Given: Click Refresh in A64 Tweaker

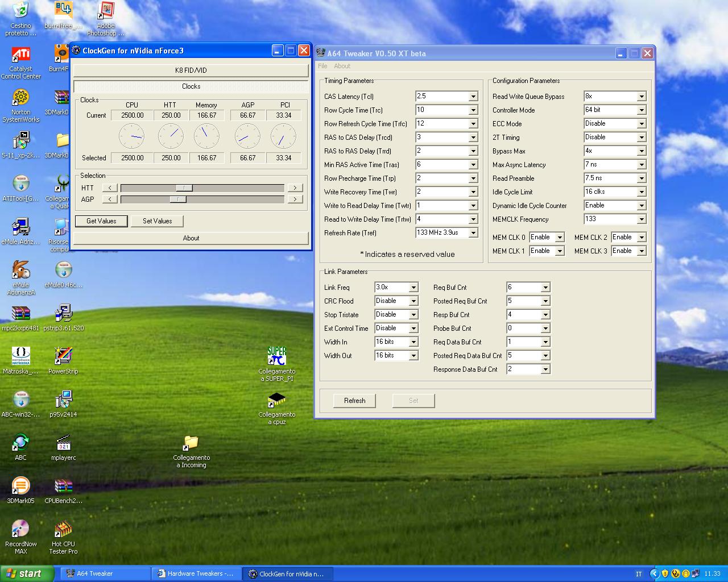Looking at the screenshot, I should (355, 401).
